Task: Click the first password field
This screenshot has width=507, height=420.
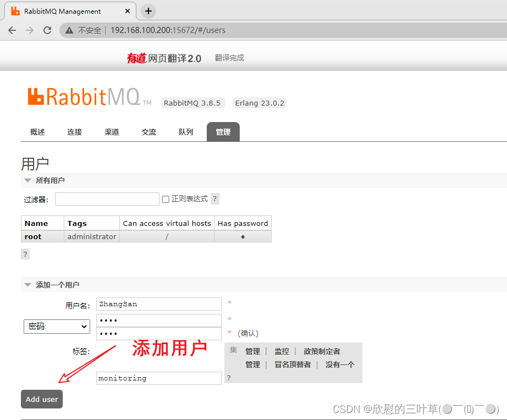Action: (x=159, y=320)
